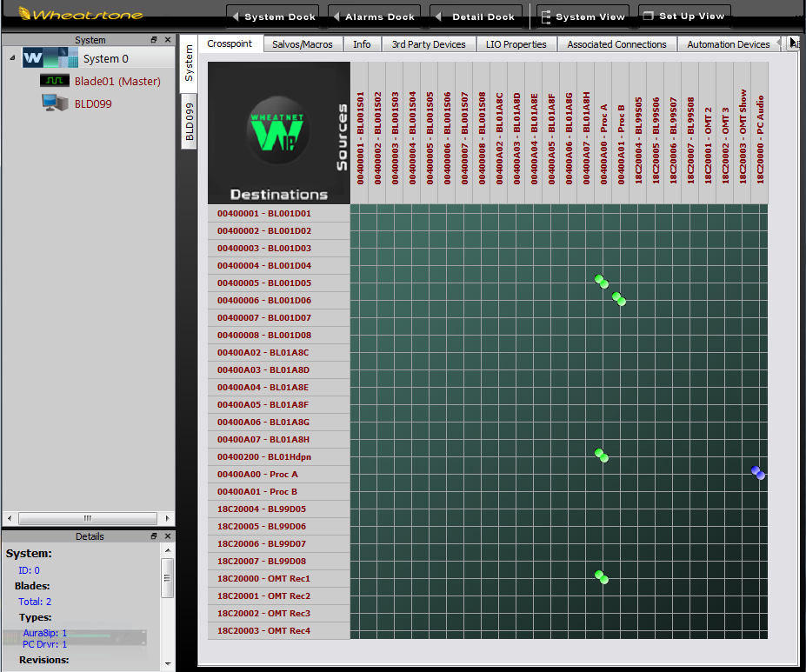
Task: Click the Aura8ip: 1 type entry
Action: point(44,633)
